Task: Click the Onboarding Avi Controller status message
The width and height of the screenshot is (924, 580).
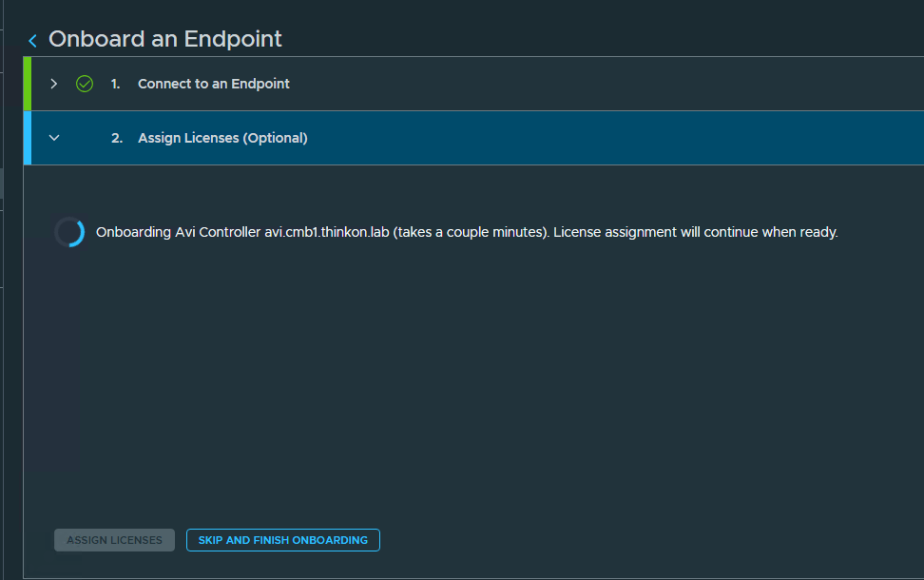Action: (467, 232)
